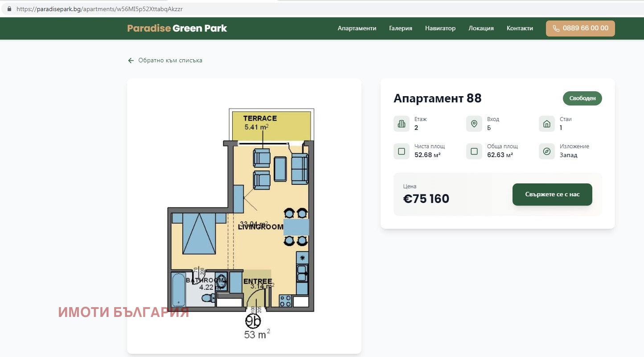This screenshot has width=644, height=357.
Task: Open the Галерия menu item
Action: point(400,28)
